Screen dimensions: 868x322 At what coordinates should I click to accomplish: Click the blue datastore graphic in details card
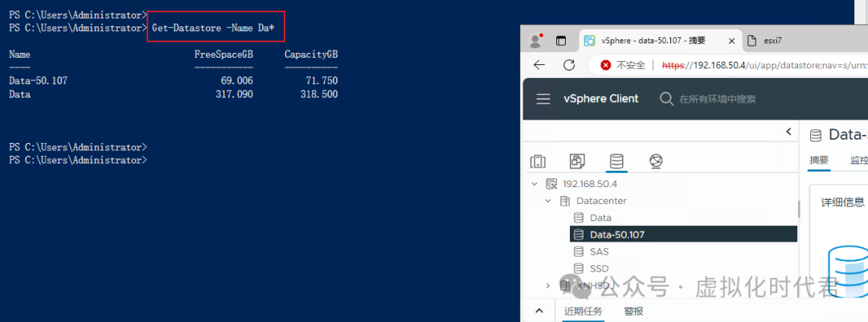(x=848, y=272)
